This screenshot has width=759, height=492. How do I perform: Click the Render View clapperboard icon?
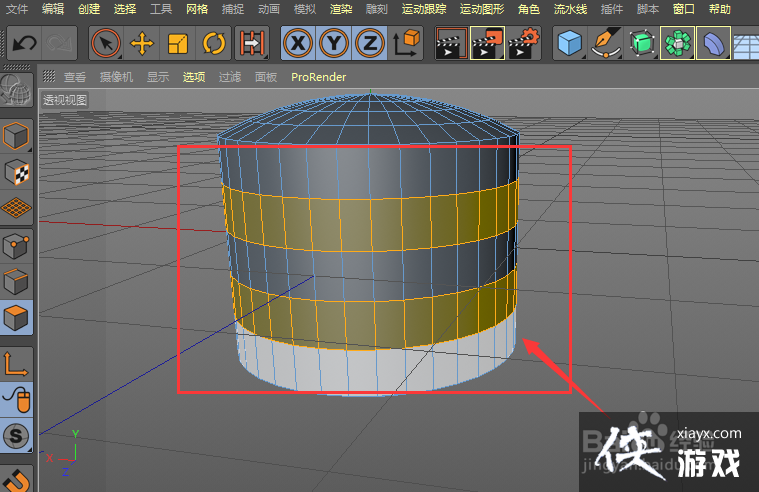[x=451, y=43]
